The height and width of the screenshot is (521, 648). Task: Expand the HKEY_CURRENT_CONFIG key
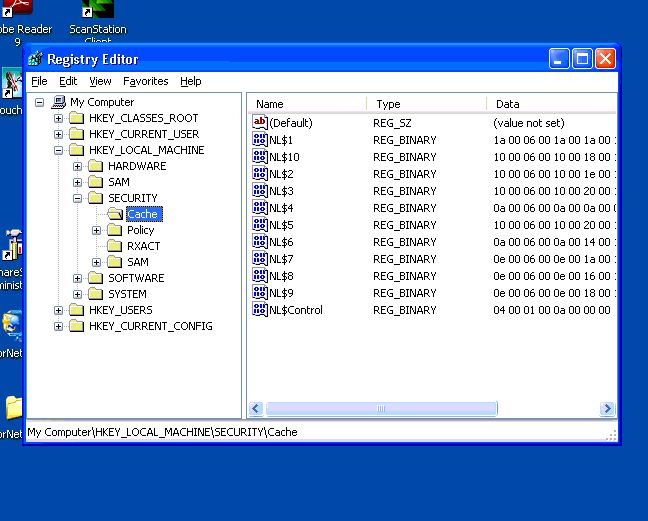click(58, 326)
